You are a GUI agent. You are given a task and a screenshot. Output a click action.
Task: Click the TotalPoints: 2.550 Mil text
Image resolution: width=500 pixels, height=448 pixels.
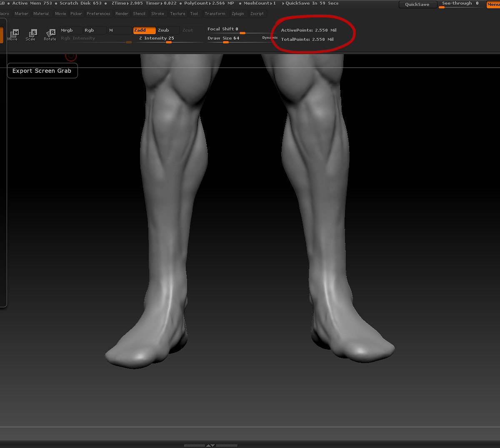coord(307,40)
